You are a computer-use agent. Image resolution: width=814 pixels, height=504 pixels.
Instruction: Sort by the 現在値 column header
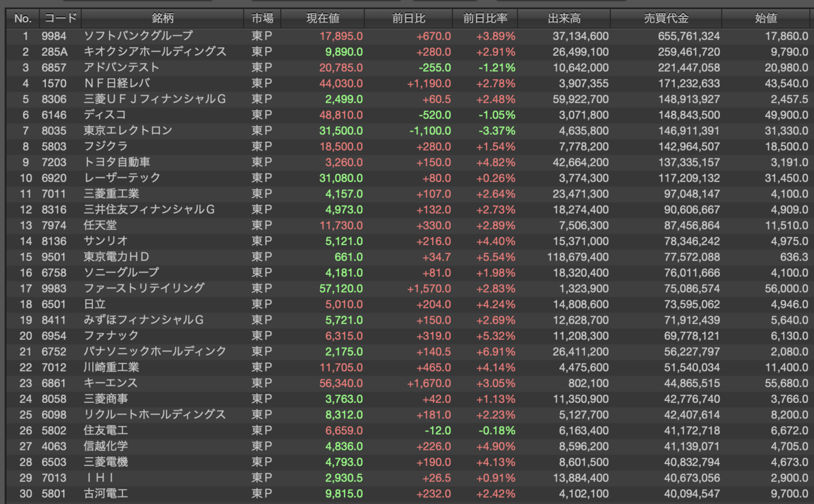(323, 18)
